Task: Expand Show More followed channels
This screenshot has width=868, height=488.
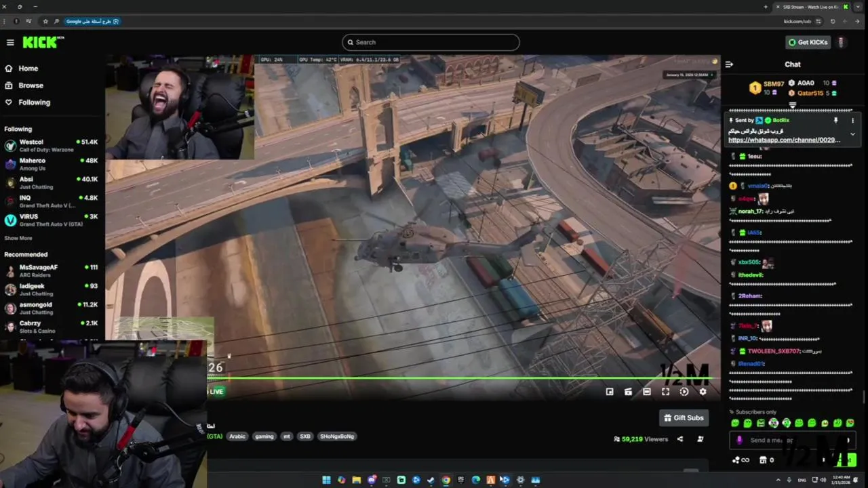Action: click(18, 238)
